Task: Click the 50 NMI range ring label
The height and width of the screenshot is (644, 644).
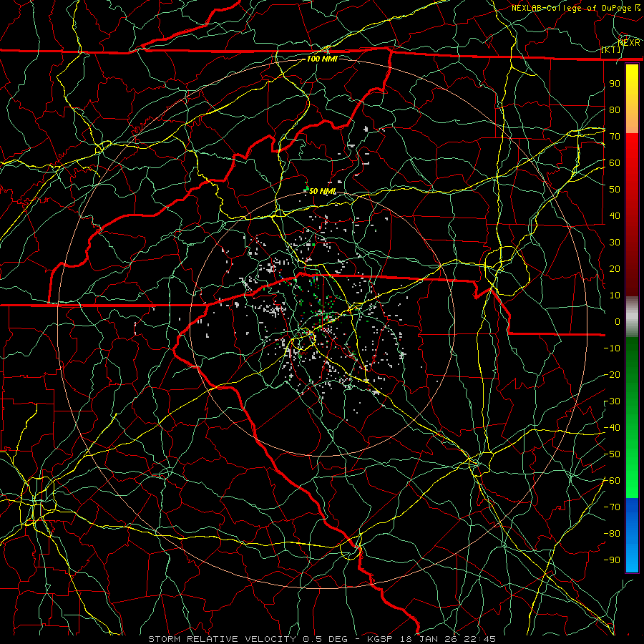Action: click(x=323, y=191)
